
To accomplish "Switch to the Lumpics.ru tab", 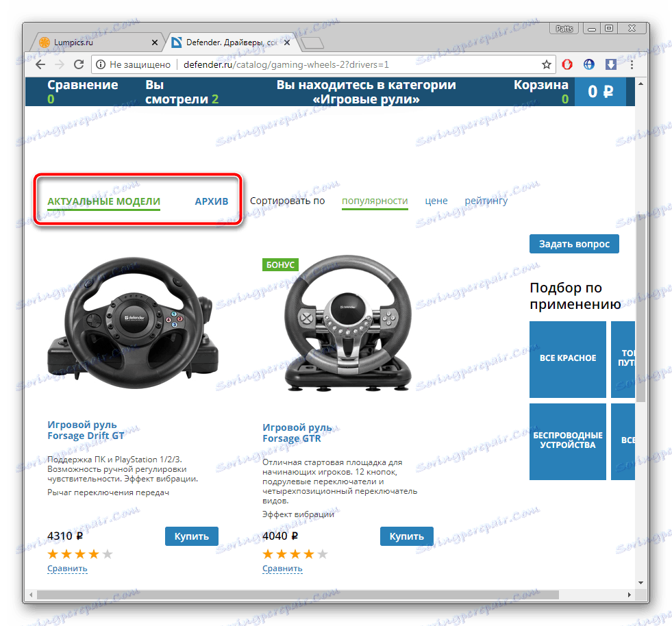I will (x=97, y=42).
